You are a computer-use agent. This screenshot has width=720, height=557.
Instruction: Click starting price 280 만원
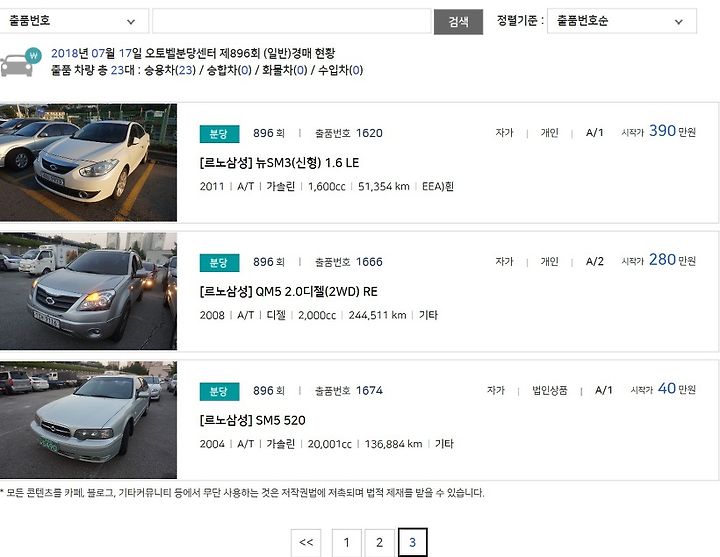click(x=672, y=260)
